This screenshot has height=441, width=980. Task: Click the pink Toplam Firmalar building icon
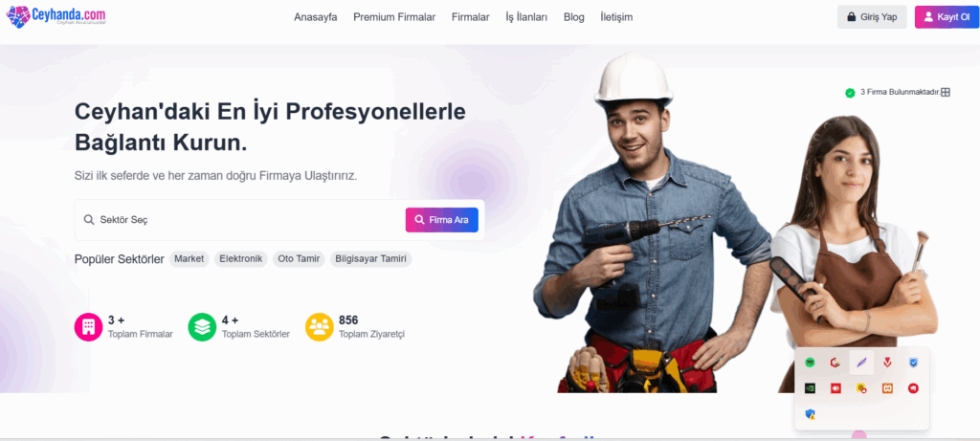[88, 327]
